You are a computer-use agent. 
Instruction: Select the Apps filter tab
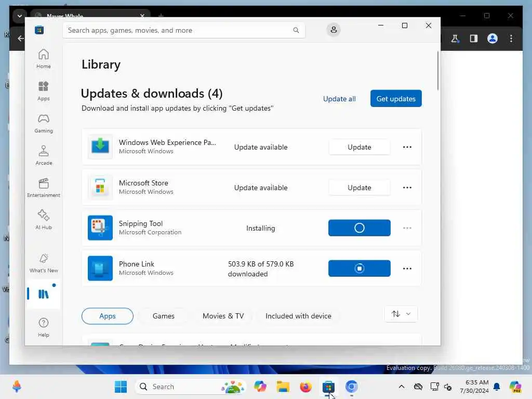coord(107,316)
